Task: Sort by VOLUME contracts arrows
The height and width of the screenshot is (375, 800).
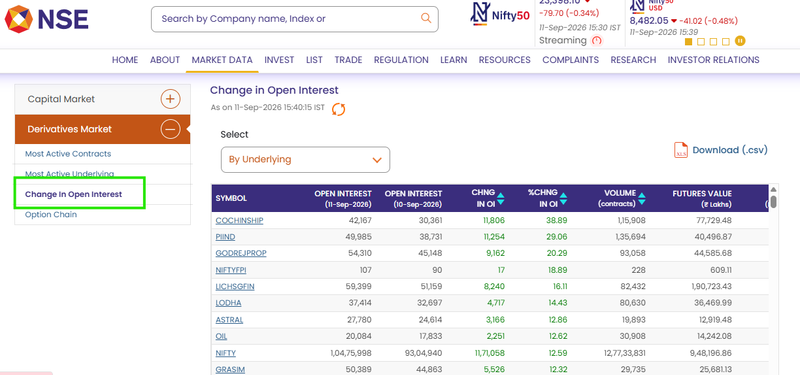Action: point(642,198)
